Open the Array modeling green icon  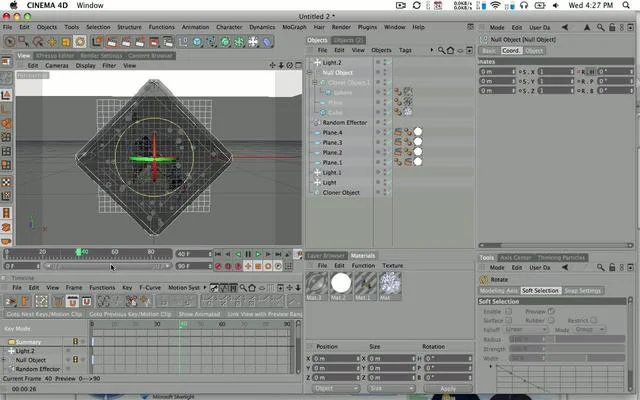pos(239,42)
